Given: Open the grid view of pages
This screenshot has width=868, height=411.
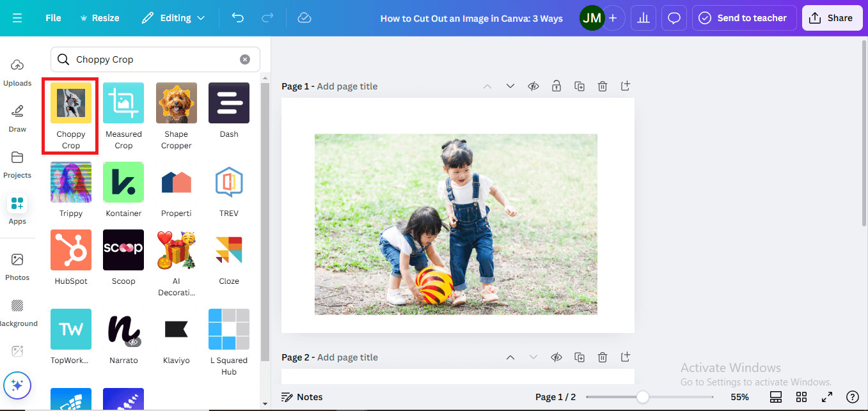Looking at the screenshot, I should [x=801, y=397].
